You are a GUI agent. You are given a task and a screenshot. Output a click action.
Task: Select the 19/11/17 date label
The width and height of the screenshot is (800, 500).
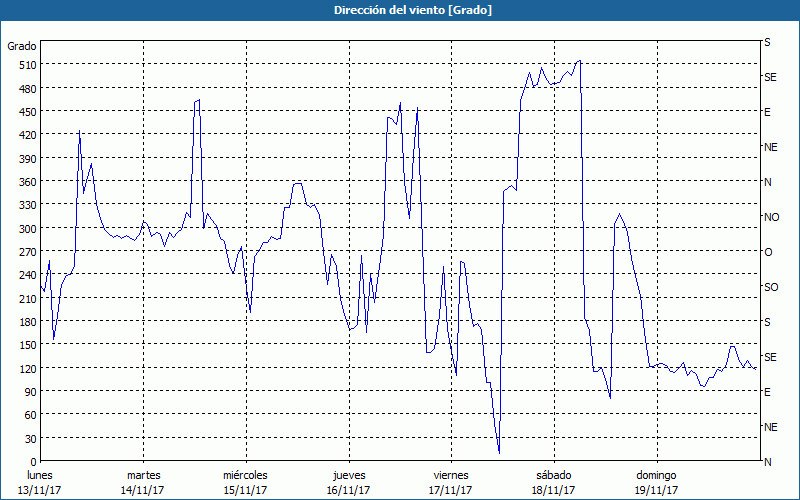[x=655, y=490]
